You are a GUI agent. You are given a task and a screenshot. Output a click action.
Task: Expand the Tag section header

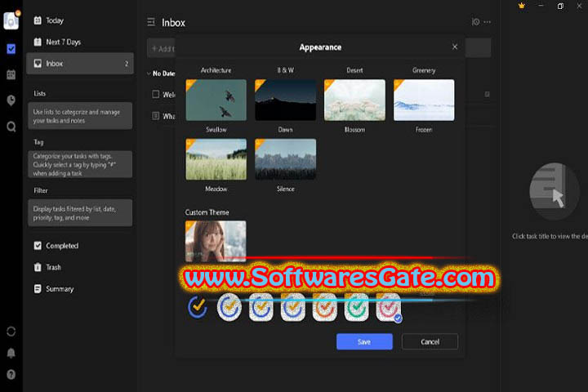tap(38, 142)
